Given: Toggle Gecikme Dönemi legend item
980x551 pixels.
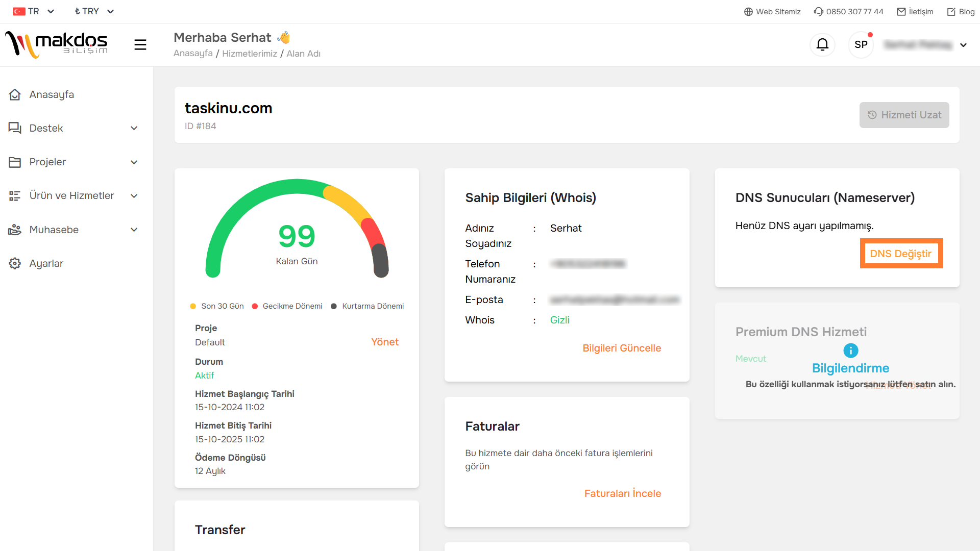Looking at the screenshot, I should coord(287,306).
